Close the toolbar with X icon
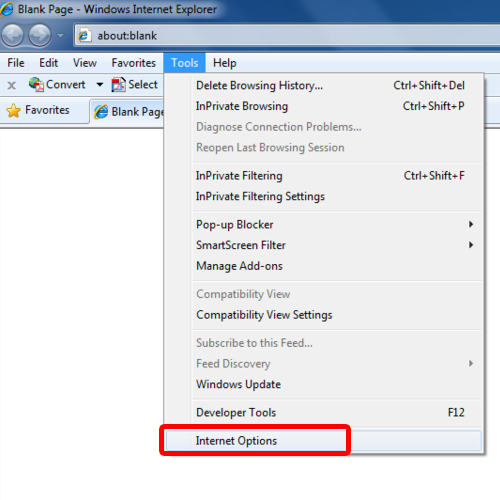This screenshot has height=500, width=500. [12, 85]
